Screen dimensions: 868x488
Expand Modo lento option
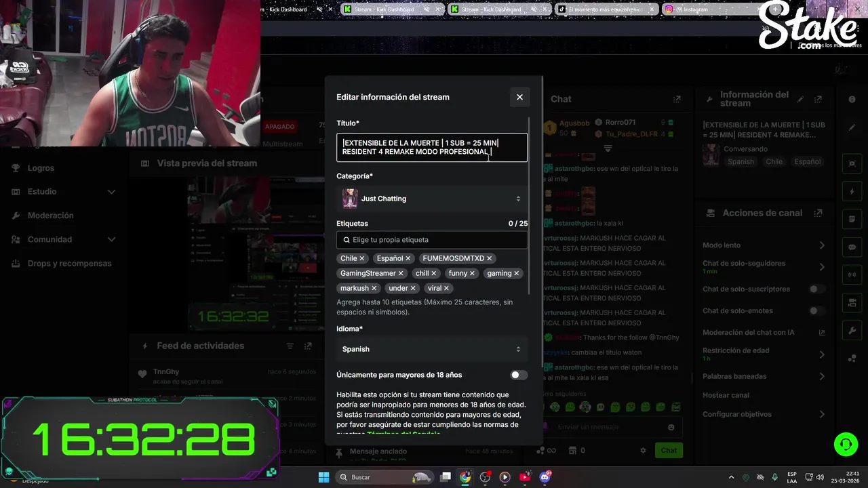click(x=822, y=245)
